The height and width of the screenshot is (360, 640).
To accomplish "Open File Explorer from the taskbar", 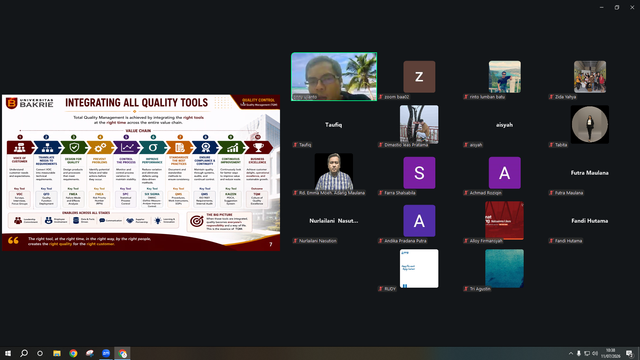I will coord(57,353).
